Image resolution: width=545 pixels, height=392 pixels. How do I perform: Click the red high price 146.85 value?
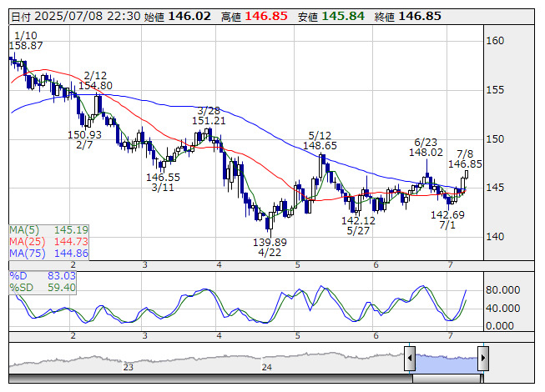(x=266, y=16)
